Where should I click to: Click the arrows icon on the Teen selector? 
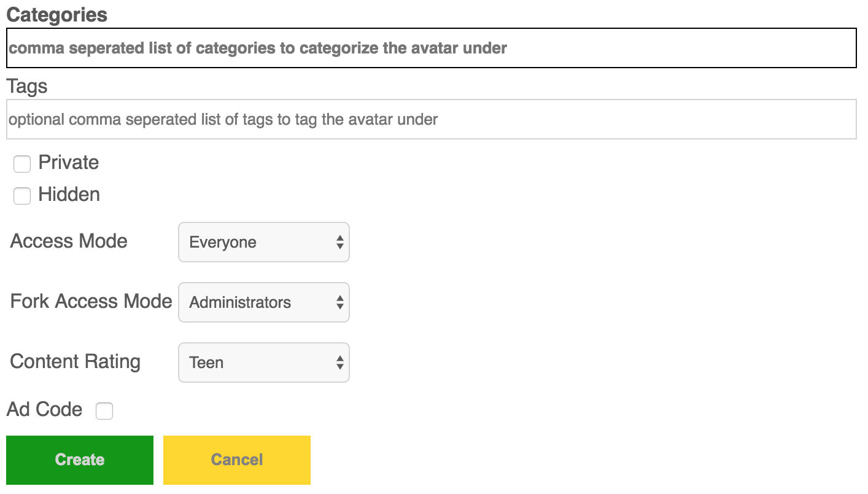tap(339, 363)
